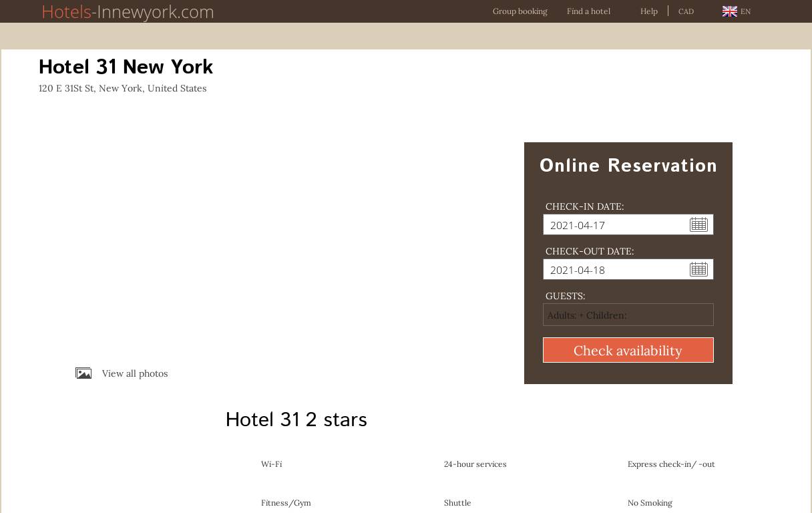Click the 24-hour services amenity

(475, 464)
